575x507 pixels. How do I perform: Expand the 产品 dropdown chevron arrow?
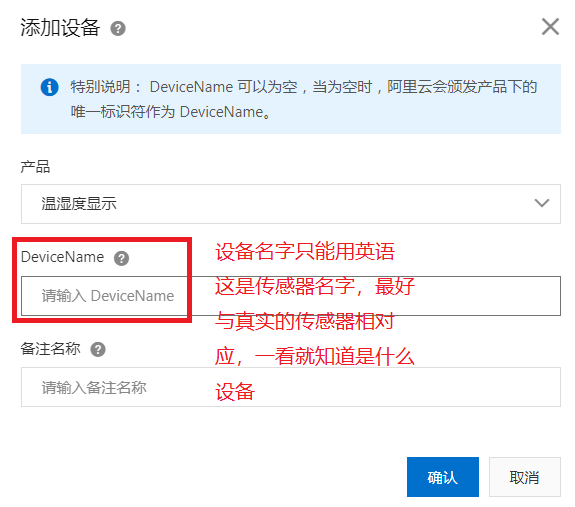pyautogui.click(x=542, y=203)
